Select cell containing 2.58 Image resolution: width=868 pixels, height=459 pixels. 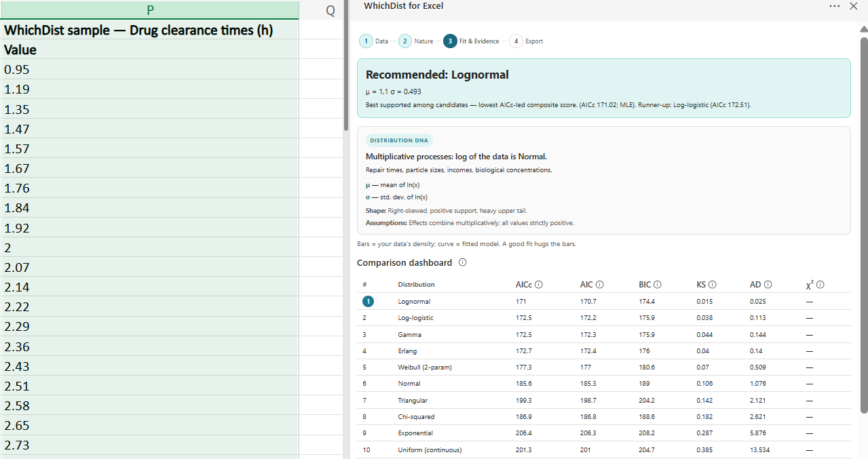149,405
